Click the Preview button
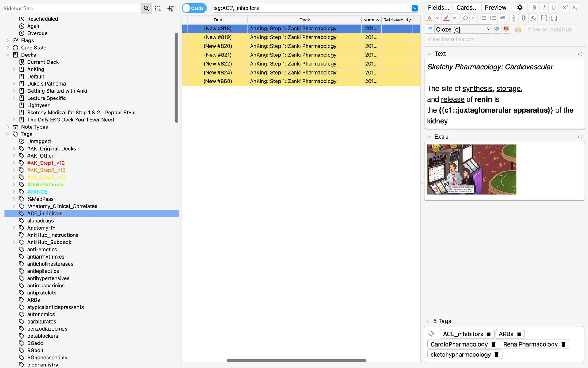 (495, 7)
